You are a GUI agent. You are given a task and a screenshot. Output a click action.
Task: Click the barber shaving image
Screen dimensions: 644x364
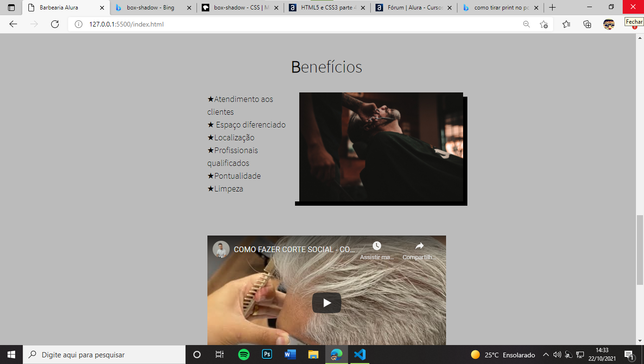381,147
